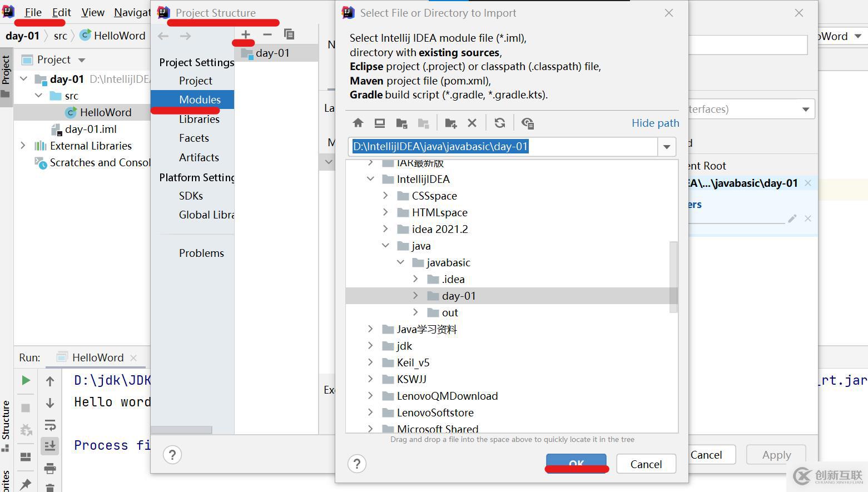Open the File menu
Viewport: 868px width, 492px height.
(33, 12)
